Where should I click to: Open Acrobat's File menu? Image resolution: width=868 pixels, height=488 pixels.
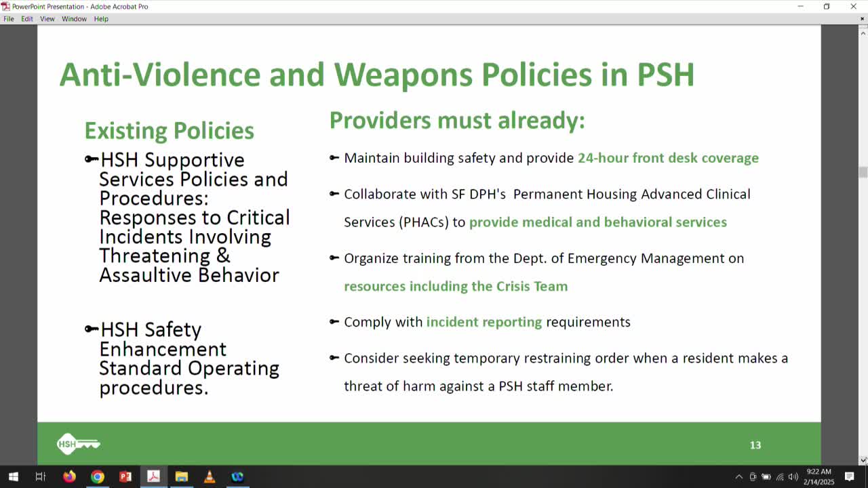click(x=9, y=18)
